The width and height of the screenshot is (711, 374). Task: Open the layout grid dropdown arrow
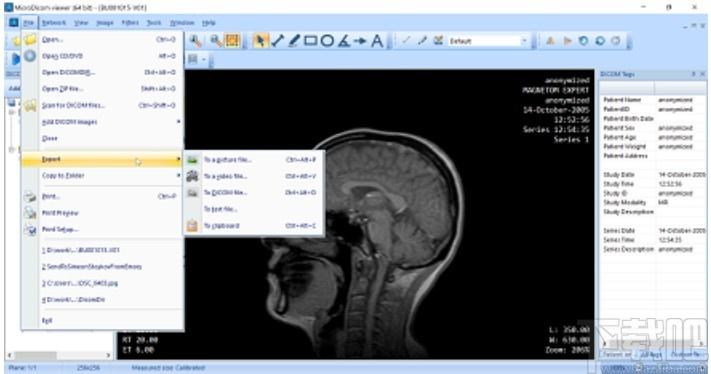pos(204,59)
